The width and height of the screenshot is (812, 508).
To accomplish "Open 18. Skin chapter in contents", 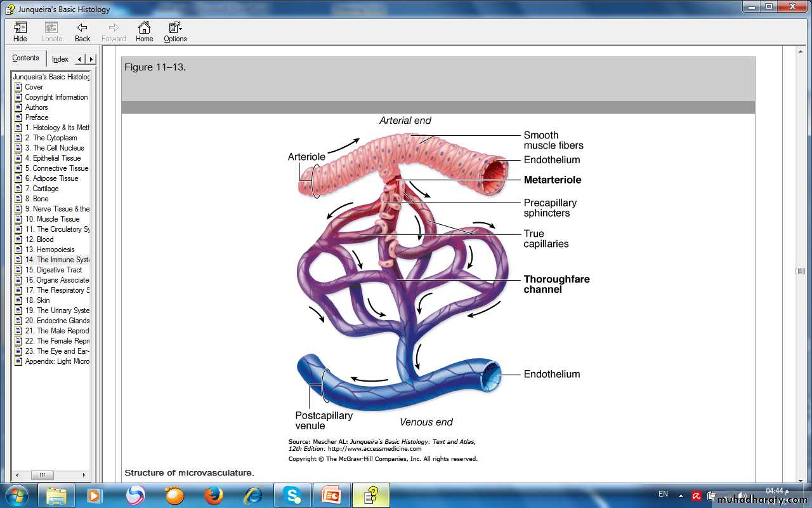I will [37, 300].
